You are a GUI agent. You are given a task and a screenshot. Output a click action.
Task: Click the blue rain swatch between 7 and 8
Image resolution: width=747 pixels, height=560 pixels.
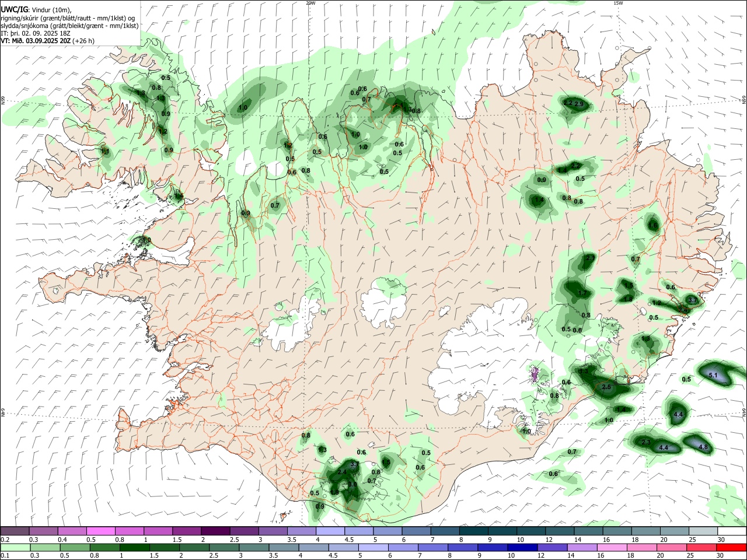click(433, 548)
